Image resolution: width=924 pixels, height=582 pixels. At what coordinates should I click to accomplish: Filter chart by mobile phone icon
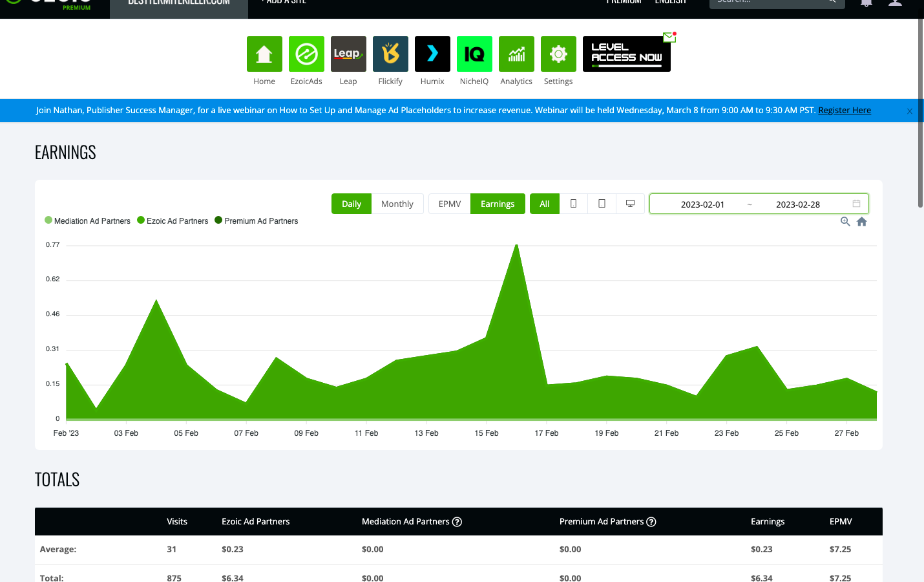(x=573, y=204)
